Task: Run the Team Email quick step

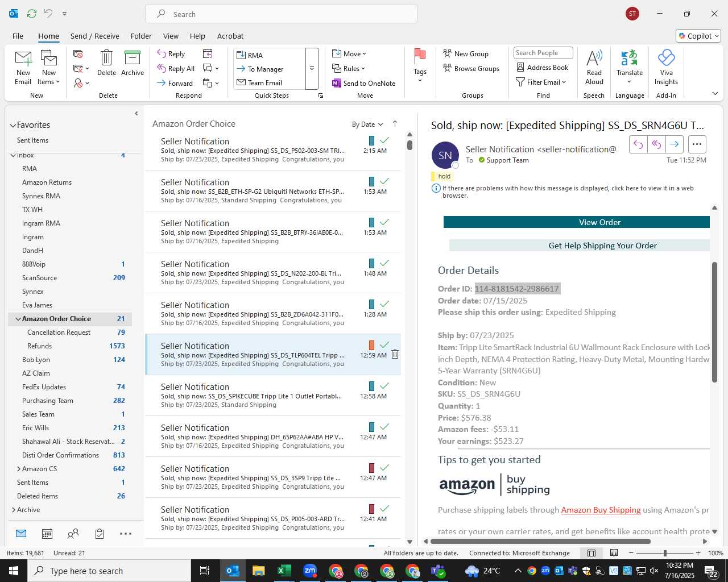Action: click(269, 82)
